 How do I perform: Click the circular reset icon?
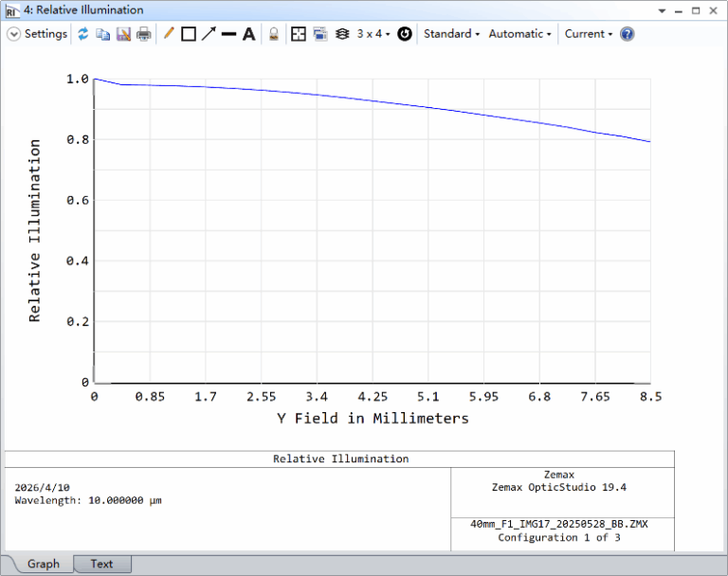coord(405,34)
